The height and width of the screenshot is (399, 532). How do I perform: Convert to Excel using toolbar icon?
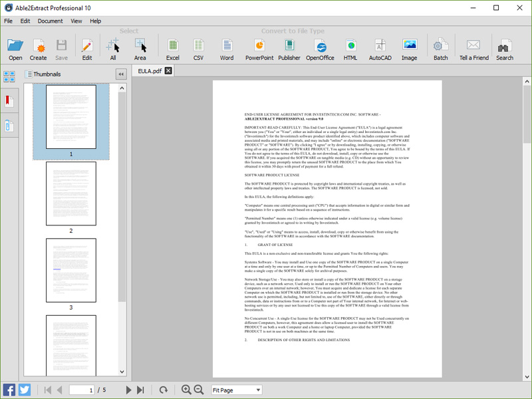tap(173, 49)
